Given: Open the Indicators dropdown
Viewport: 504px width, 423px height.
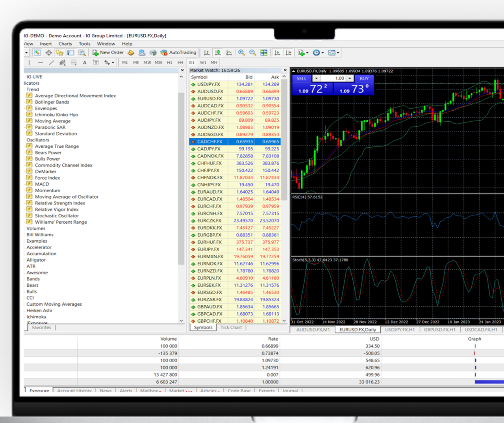Looking at the screenshot, I should point(303,52).
